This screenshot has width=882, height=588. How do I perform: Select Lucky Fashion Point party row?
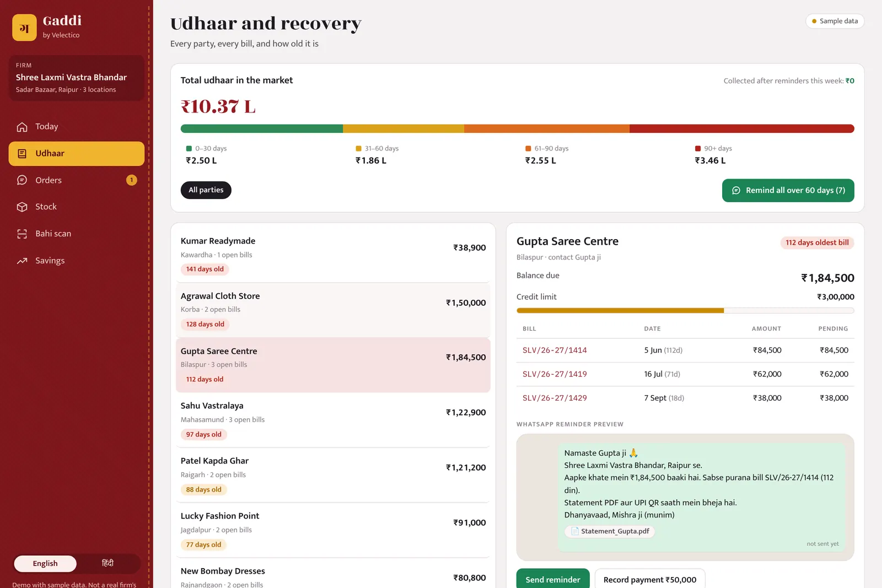(333, 530)
